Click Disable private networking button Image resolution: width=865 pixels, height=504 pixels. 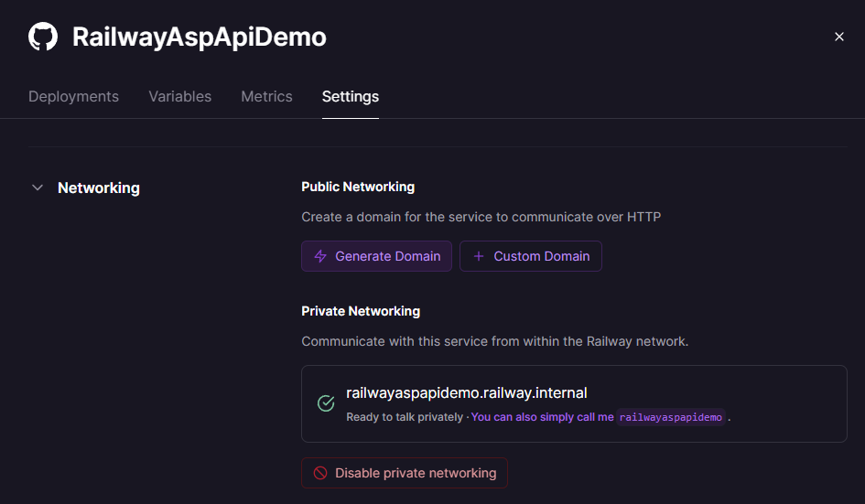(x=405, y=473)
